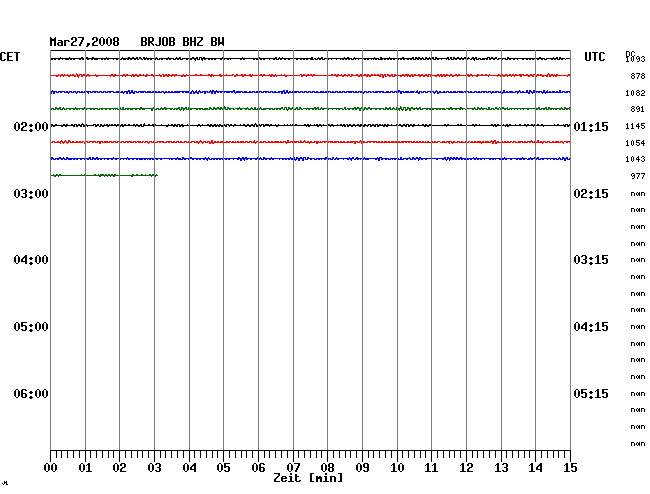Click the station title BRJOB BHZ BW

pos(182,42)
